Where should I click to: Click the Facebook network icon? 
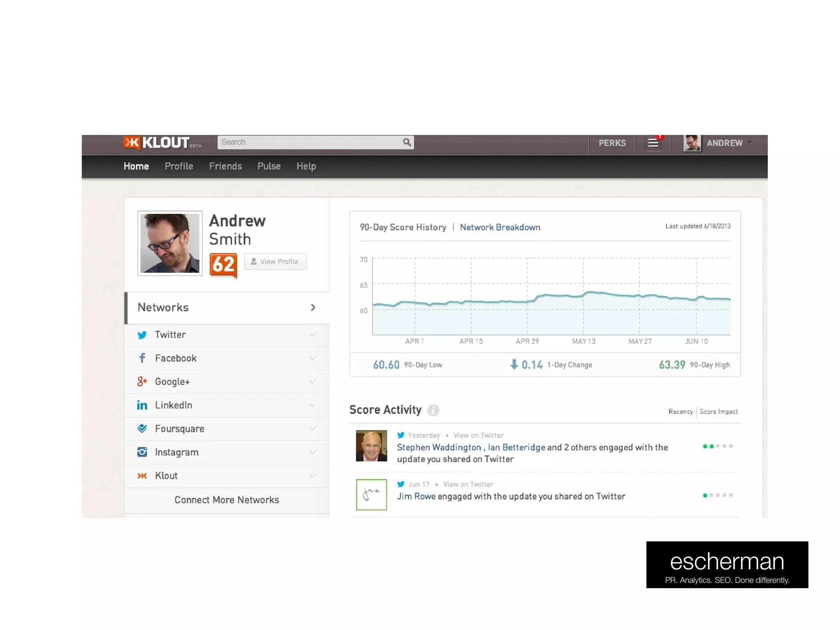pyautogui.click(x=142, y=358)
